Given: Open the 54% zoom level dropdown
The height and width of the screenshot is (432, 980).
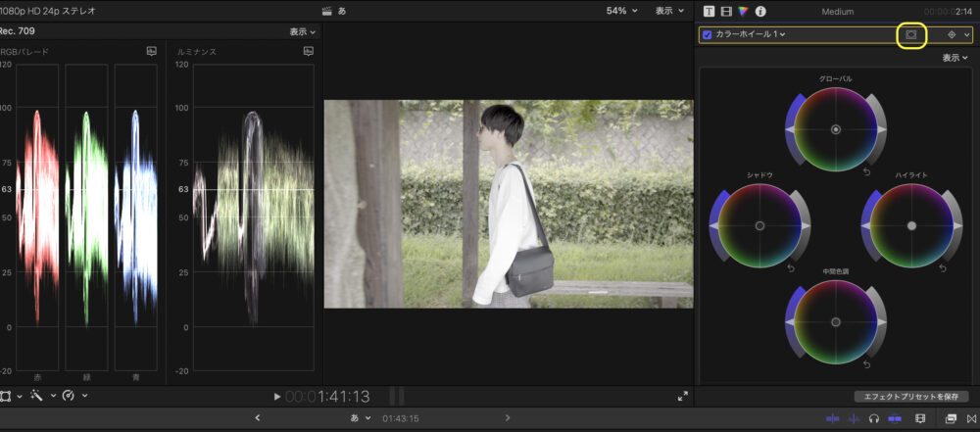Looking at the screenshot, I should point(621,11).
